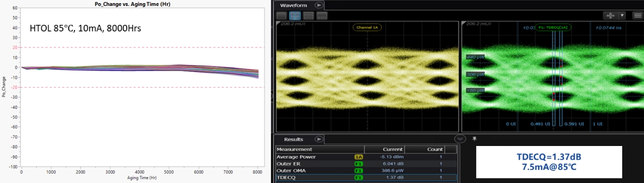Open the hamburger menu in Waveform panel
Screen dimensions: 644x183
(637, 16)
